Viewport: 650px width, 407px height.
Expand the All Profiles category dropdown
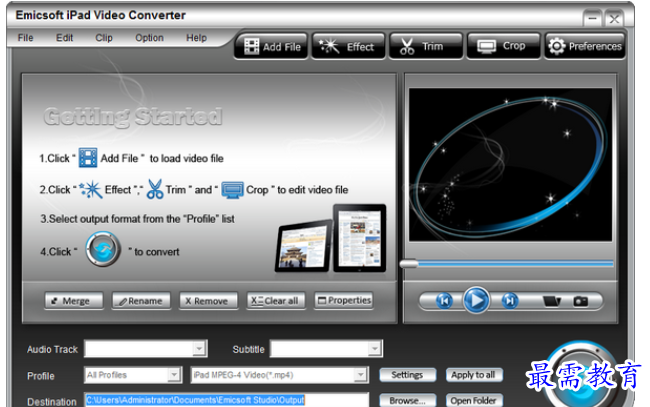tap(174, 375)
